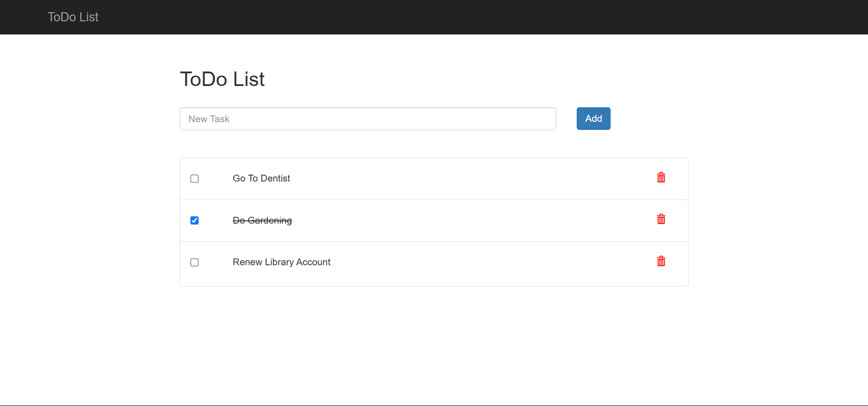Select the Go To Dentist task text
This screenshot has width=868, height=406.
[x=261, y=178]
